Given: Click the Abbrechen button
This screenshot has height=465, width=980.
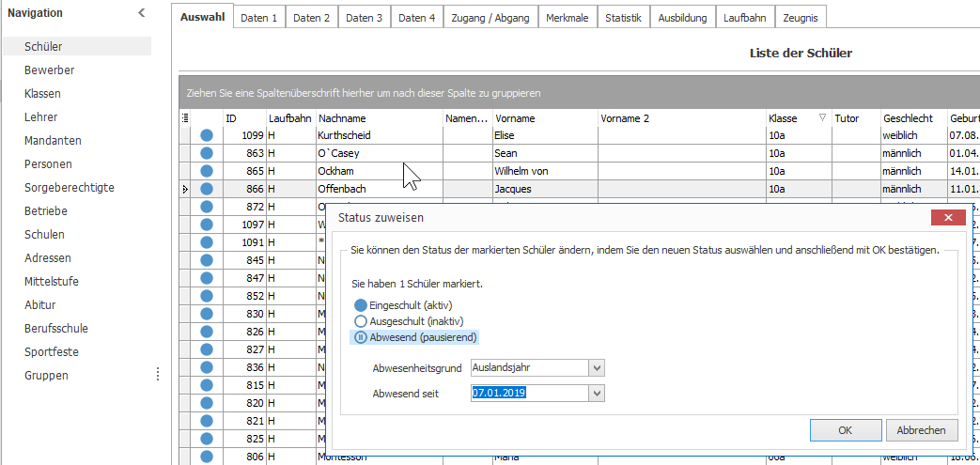Looking at the screenshot, I should coord(921,430).
